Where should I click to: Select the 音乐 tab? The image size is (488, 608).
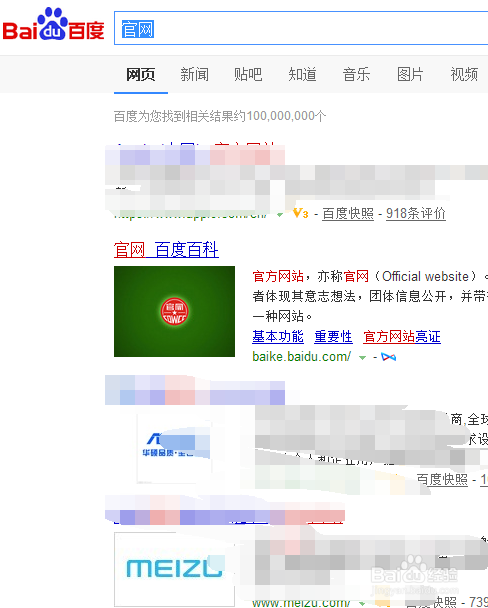356,74
